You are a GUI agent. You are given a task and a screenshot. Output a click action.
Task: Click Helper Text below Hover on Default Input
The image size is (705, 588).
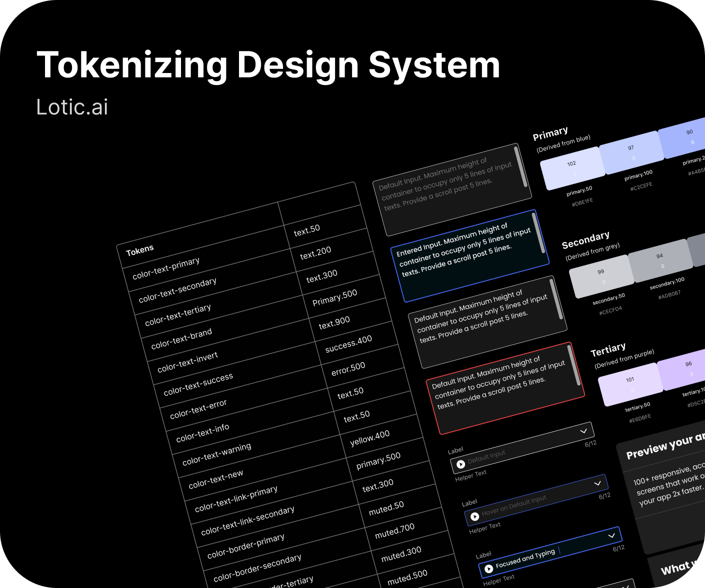(484, 527)
